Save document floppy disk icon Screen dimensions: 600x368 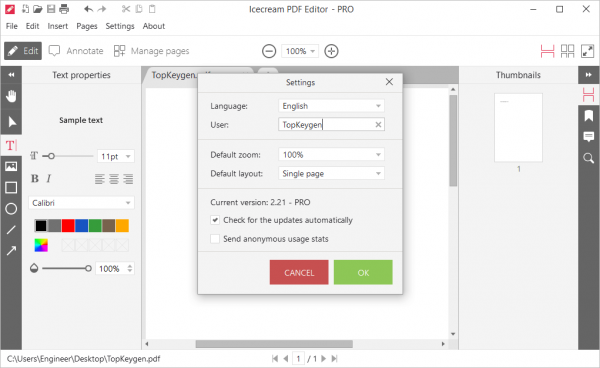51,9
